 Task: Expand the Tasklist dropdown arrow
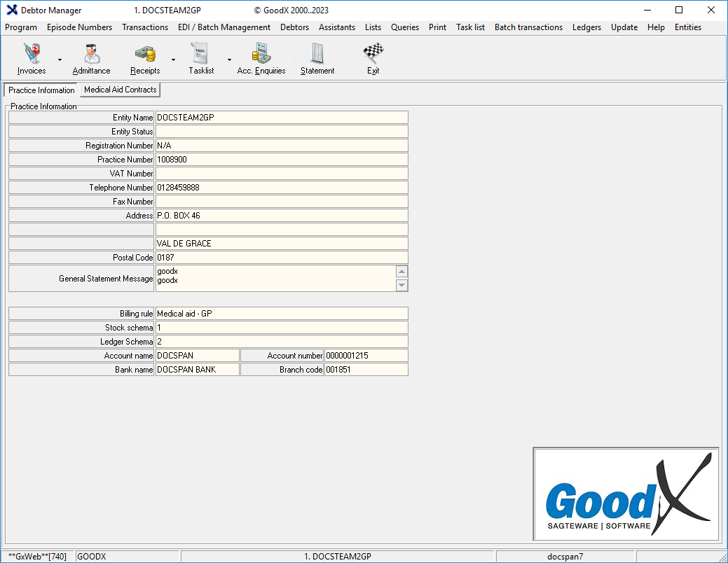(x=229, y=60)
